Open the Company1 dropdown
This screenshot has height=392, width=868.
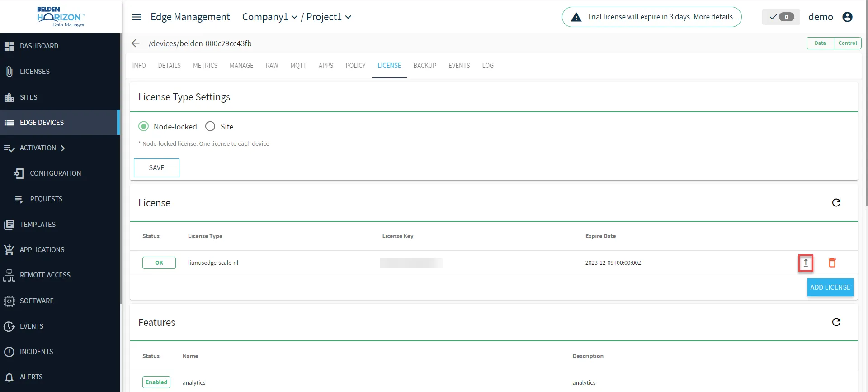coord(270,17)
